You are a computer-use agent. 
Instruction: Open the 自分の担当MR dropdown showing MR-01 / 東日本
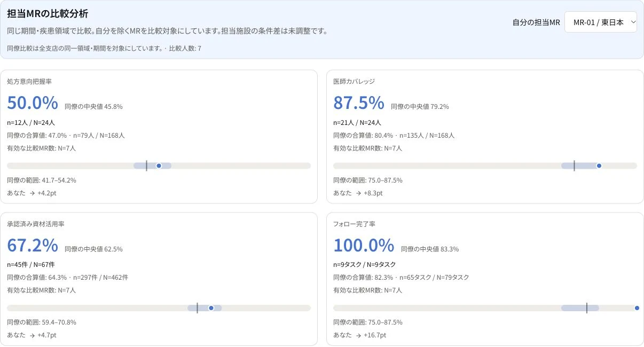point(600,22)
